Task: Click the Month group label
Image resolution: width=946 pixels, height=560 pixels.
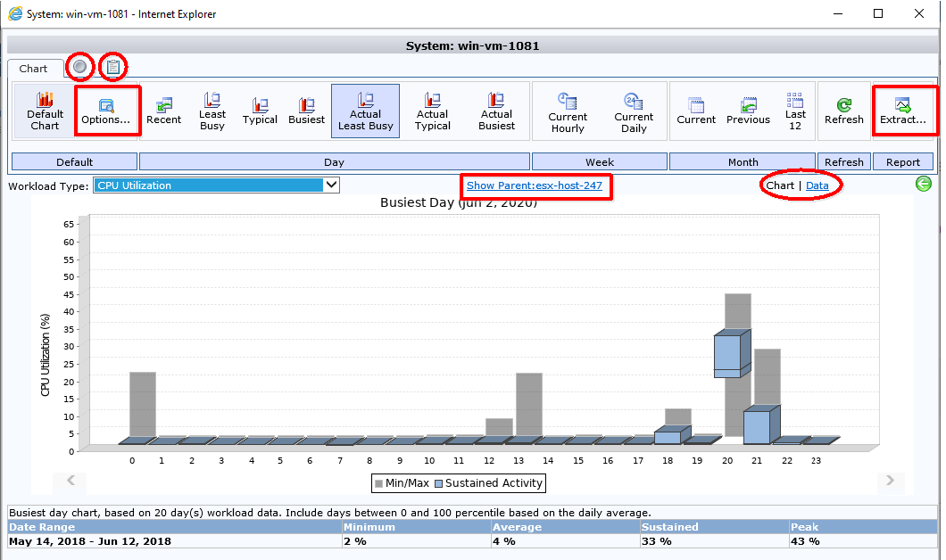Action: point(743,161)
